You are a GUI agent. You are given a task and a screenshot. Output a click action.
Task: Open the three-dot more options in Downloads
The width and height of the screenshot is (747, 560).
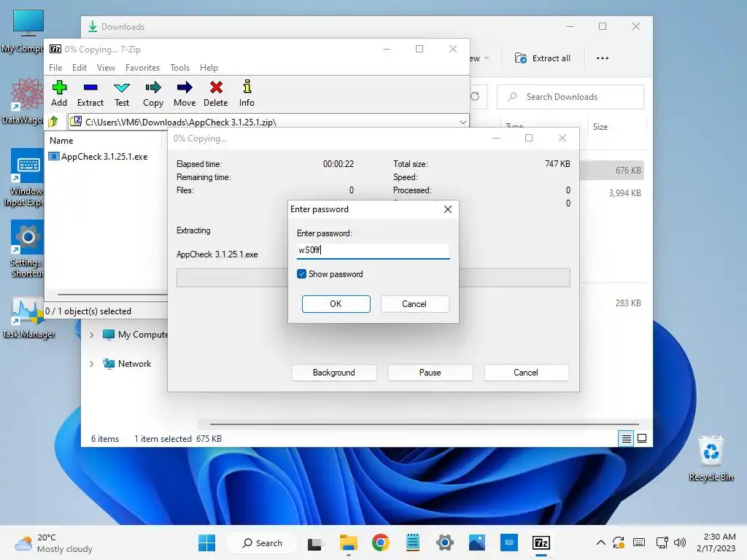[602, 58]
